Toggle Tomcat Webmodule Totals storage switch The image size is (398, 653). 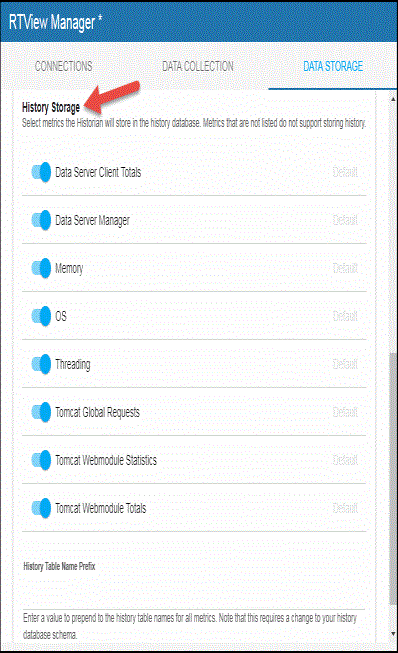(41, 508)
